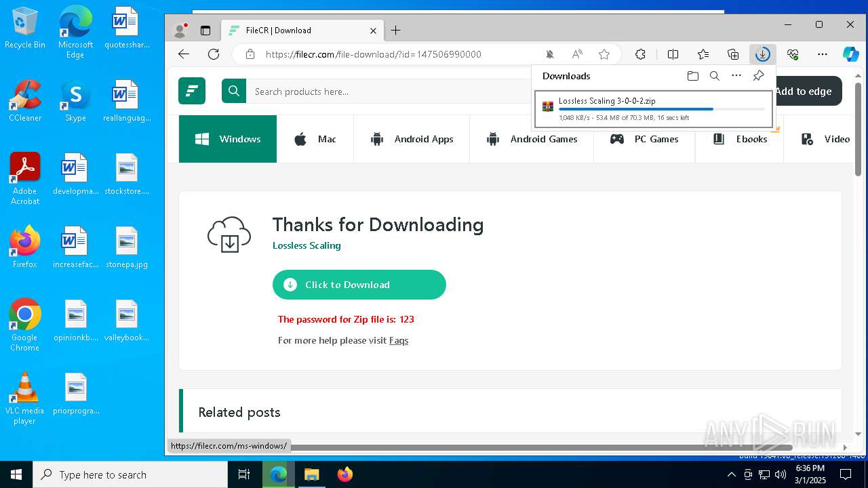Open the taskbar clock showing 6:36 PM
868x488 pixels.
point(810,474)
